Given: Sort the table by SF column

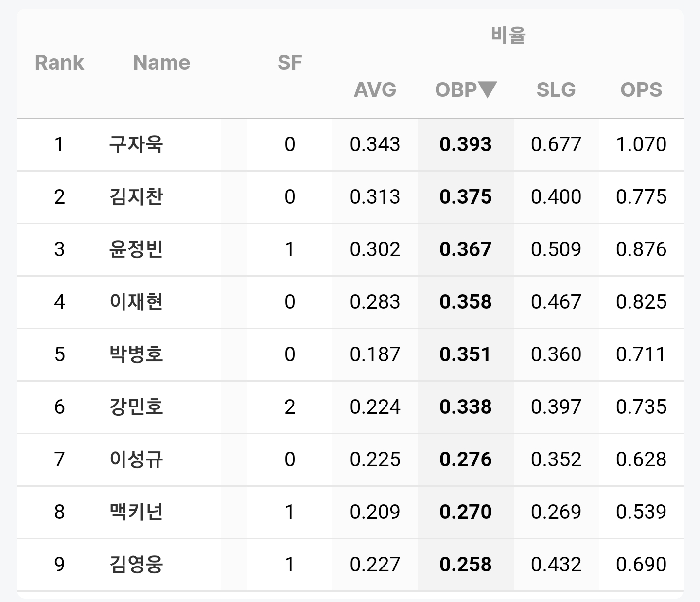Looking at the screenshot, I should 290,63.
